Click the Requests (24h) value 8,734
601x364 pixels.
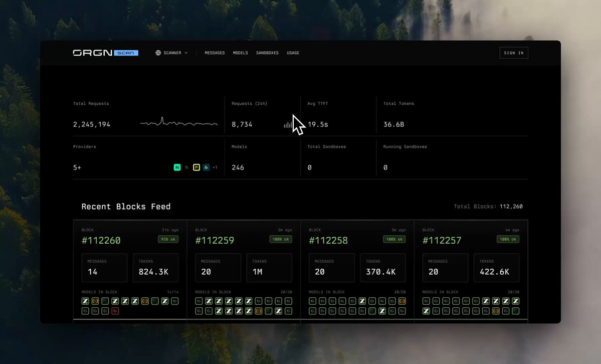point(242,124)
